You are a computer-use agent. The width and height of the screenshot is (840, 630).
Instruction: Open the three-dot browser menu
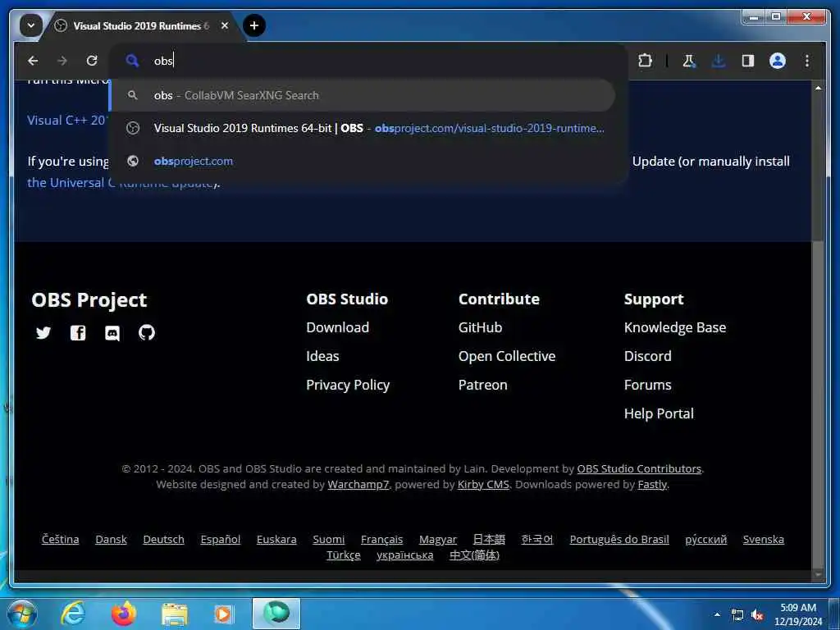tap(807, 61)
